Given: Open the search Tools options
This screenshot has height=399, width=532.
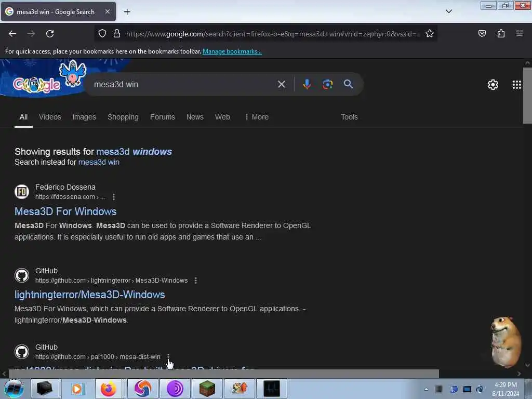Looking at the screenshot, I should tap(349, 117).
